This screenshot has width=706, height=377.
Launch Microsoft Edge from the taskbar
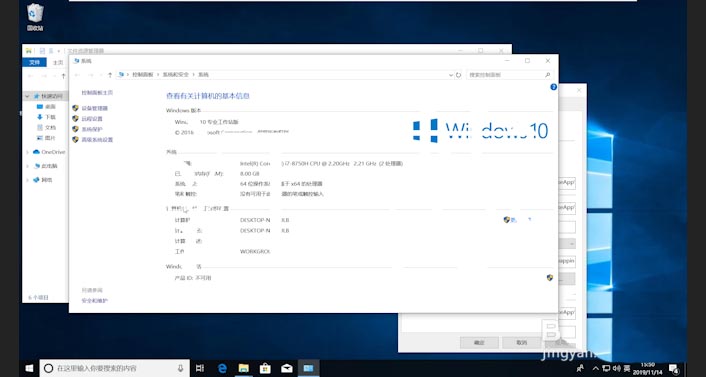coord(222,368)
